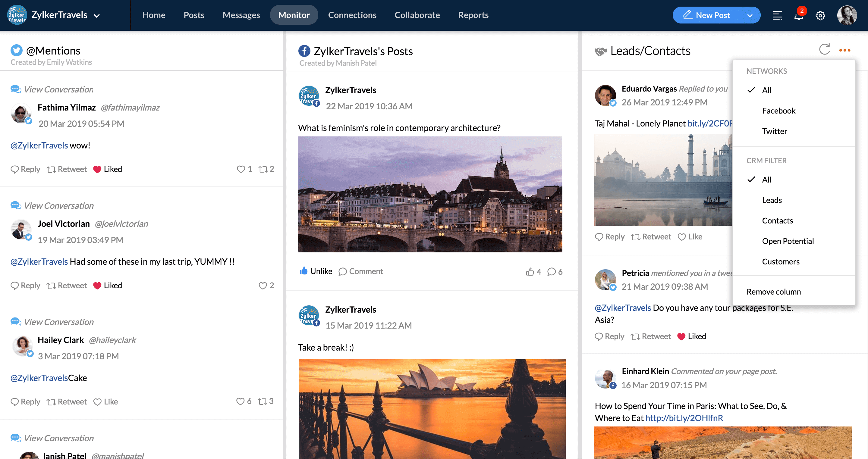Reply to Petricia's tour packages tweet

tap(609, 336)
